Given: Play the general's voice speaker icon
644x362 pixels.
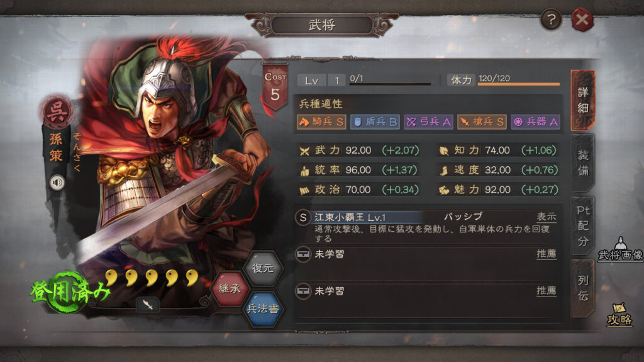Looking at the screenshot, I should [57, 183].
